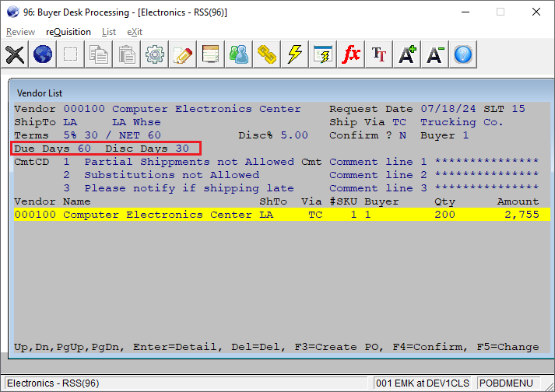Click Substitutions not Allowed comment code
The image size is (555, 392).
172,175
